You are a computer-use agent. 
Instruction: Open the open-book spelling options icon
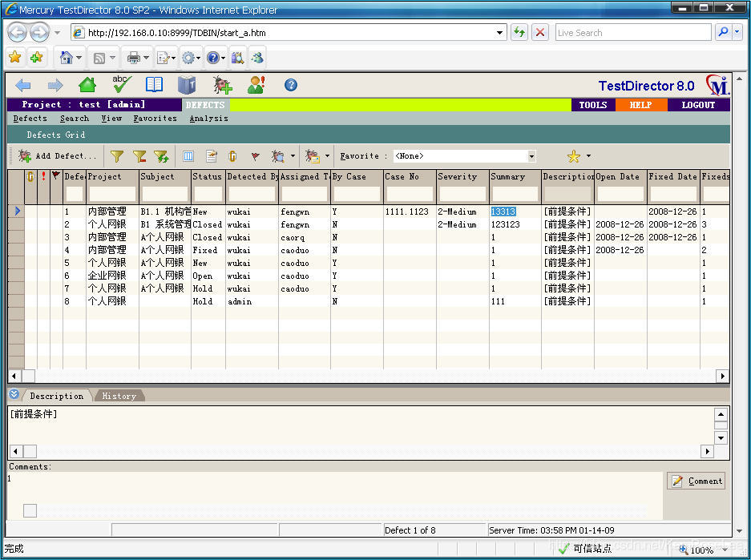coord(154,85)
